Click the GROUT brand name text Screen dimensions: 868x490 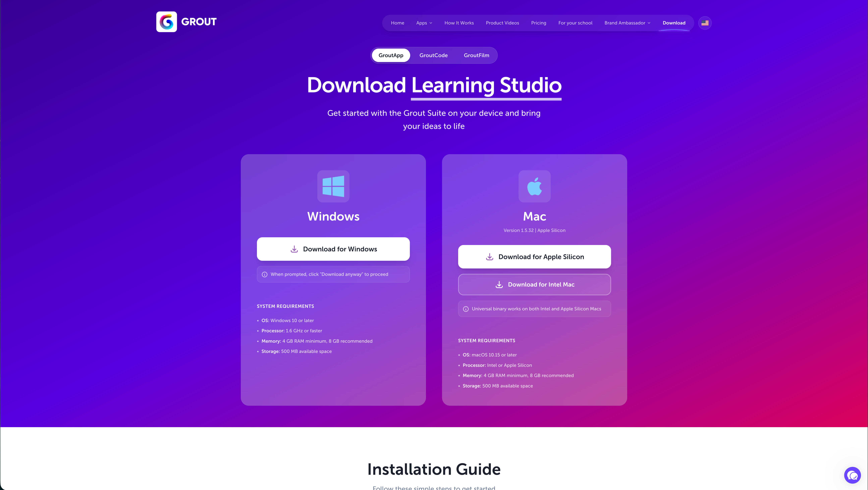click(x=199, y=22)
